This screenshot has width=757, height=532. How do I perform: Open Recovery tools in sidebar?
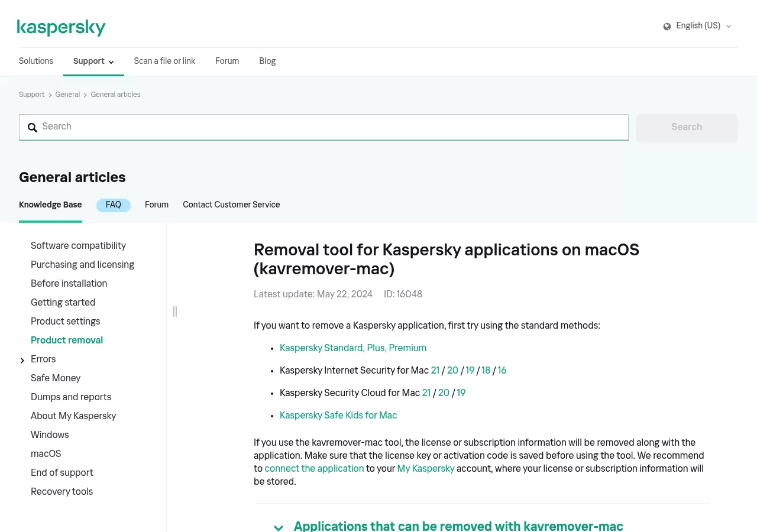[62, 492]
